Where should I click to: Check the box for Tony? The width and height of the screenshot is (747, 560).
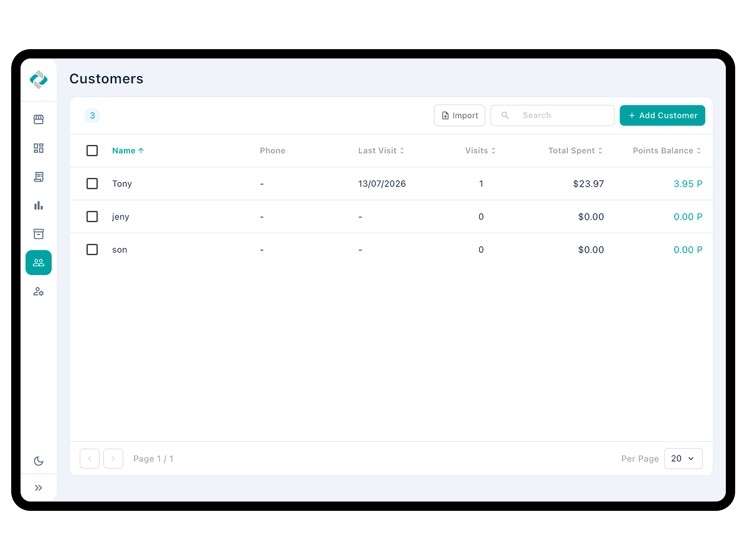point(92,184)
